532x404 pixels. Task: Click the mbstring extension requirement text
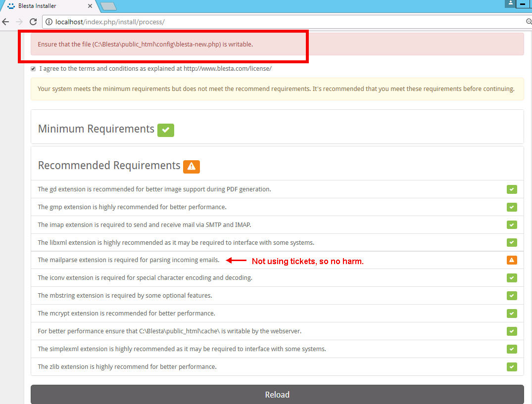click(125, 296)
